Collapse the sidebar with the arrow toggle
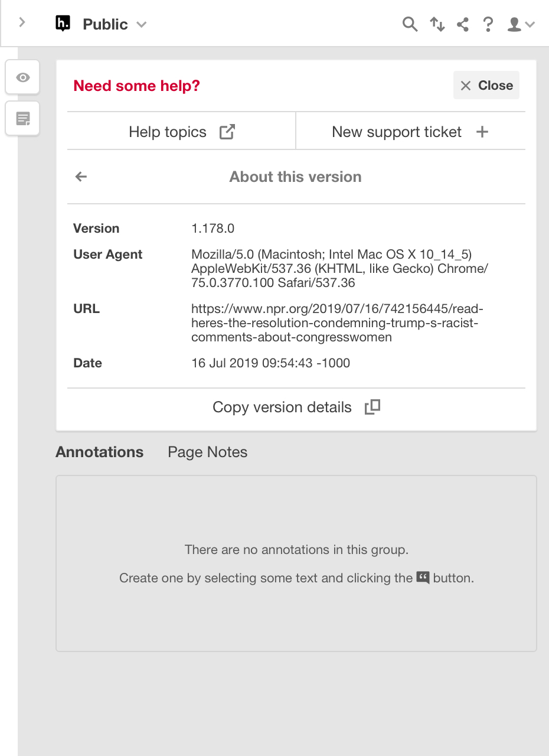Viewport: 549px width, 756px height. coord(21,22)
